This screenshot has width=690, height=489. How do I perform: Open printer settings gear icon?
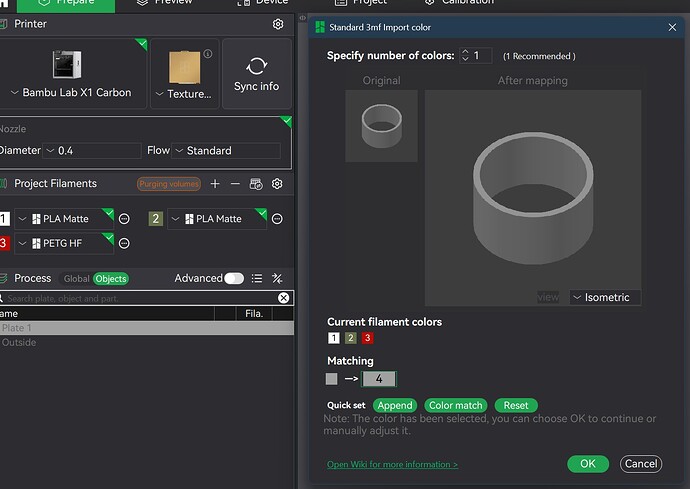pos(278,24)
